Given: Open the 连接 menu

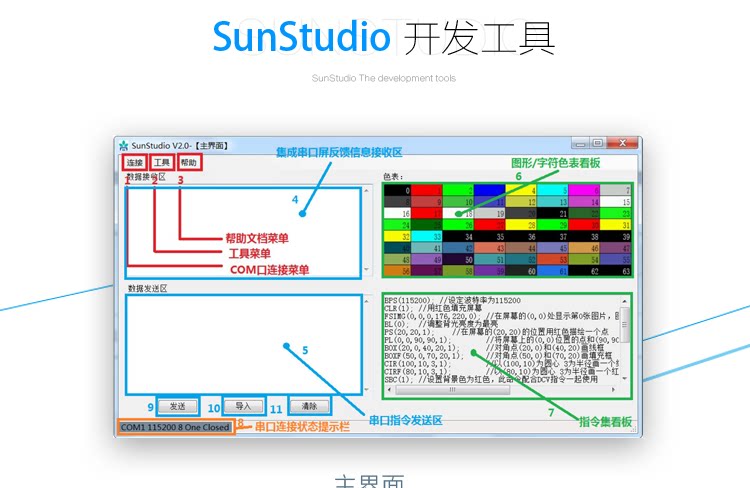Looking at the screenshot, I should pos(134,163).
